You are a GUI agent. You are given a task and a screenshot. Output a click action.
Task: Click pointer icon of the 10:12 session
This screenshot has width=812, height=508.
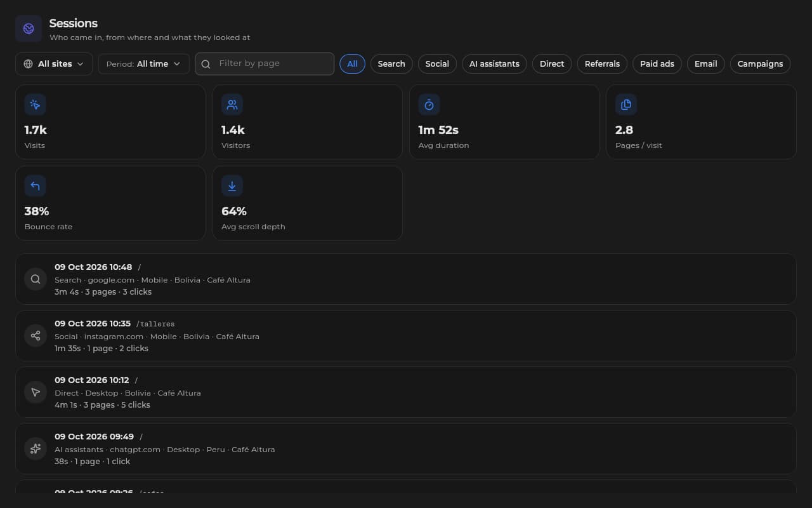tap(36, 392)
